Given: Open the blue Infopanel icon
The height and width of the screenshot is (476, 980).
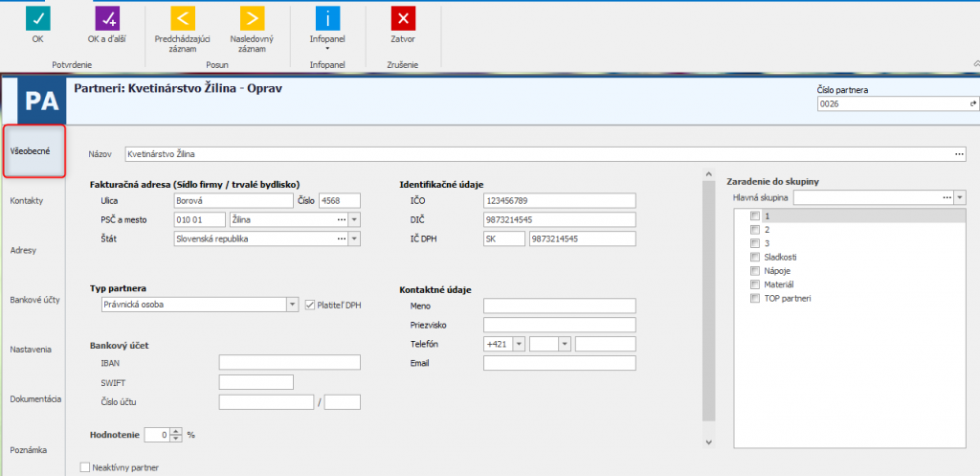Looking at the screenshot, I should (x=327, y=18).
